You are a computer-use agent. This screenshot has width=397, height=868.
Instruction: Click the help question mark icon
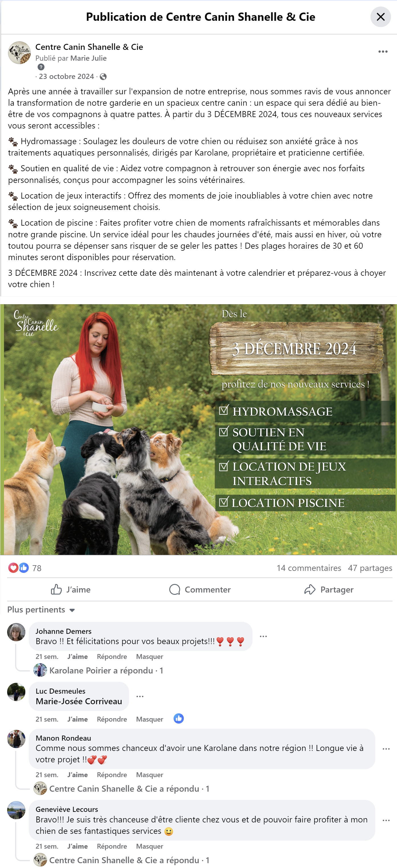pyautogui.click(x=41, y=67)
